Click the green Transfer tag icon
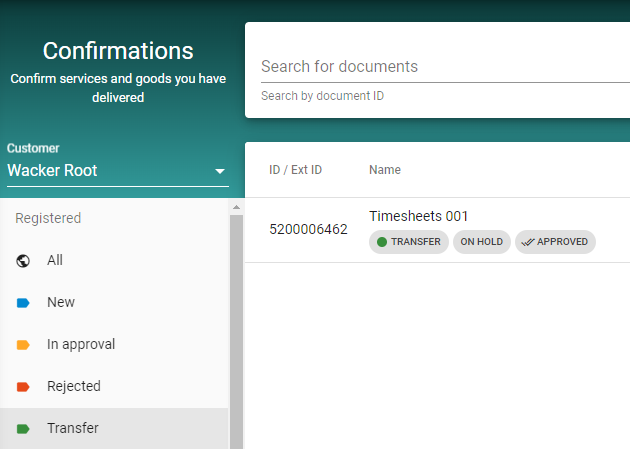This screenshot has height=449, width=630. tap(24, 428)
